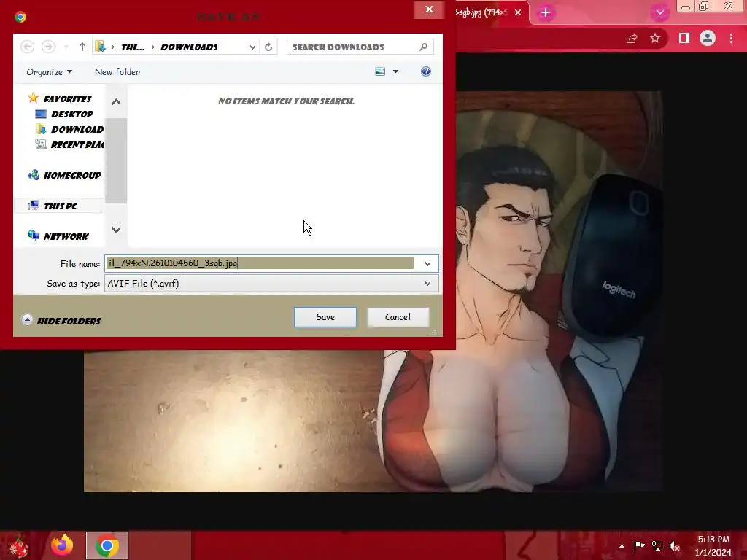This screenshot has height=560, width=747.
Task: Open network status tray icon
Action: pos(657,546)
